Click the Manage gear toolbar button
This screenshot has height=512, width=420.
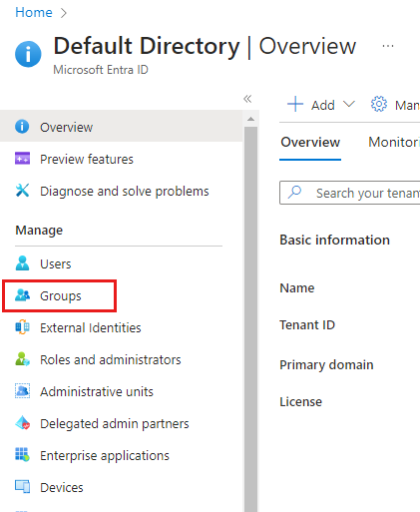395,105
